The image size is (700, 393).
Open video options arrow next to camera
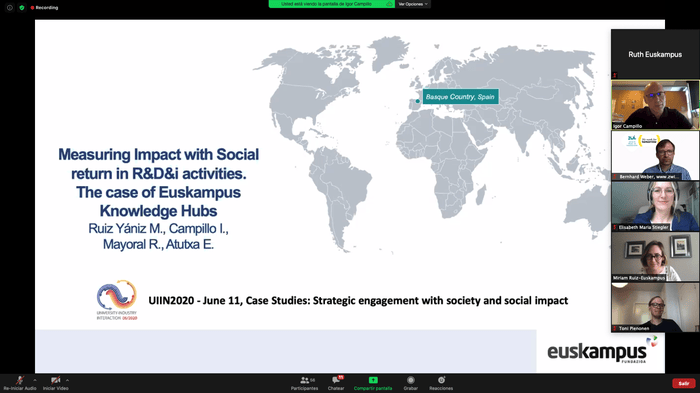click(x=67, y=380)
